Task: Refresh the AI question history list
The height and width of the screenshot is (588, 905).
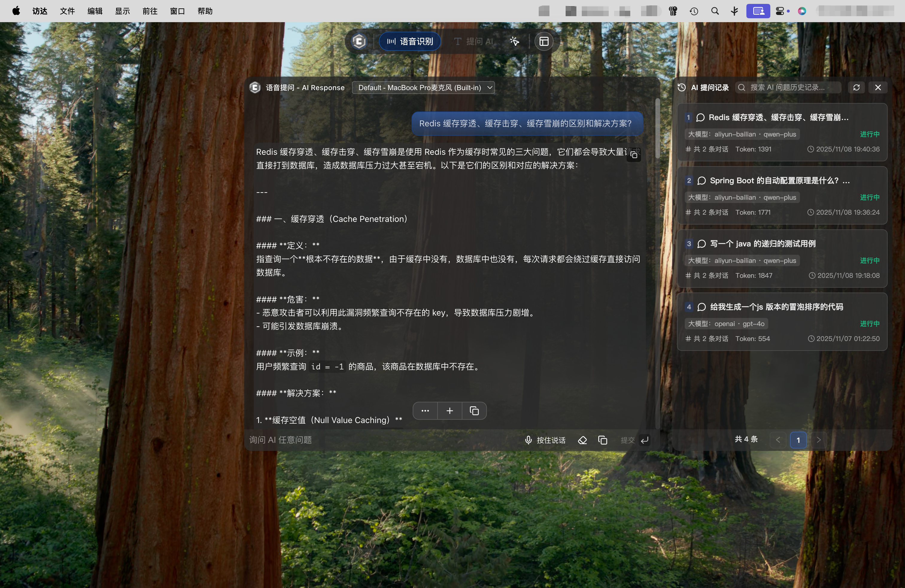Action: pyautogui.click(x=856, y=87)
